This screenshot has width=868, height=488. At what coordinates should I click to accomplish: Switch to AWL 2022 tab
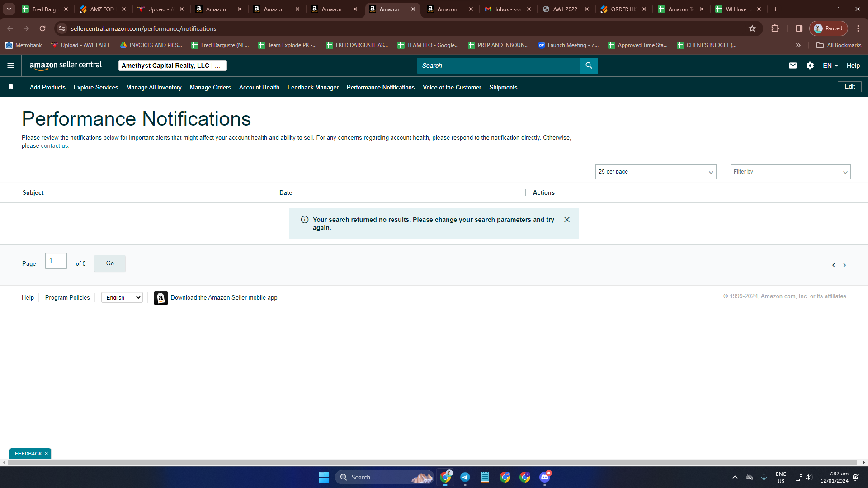coord(566,9)
